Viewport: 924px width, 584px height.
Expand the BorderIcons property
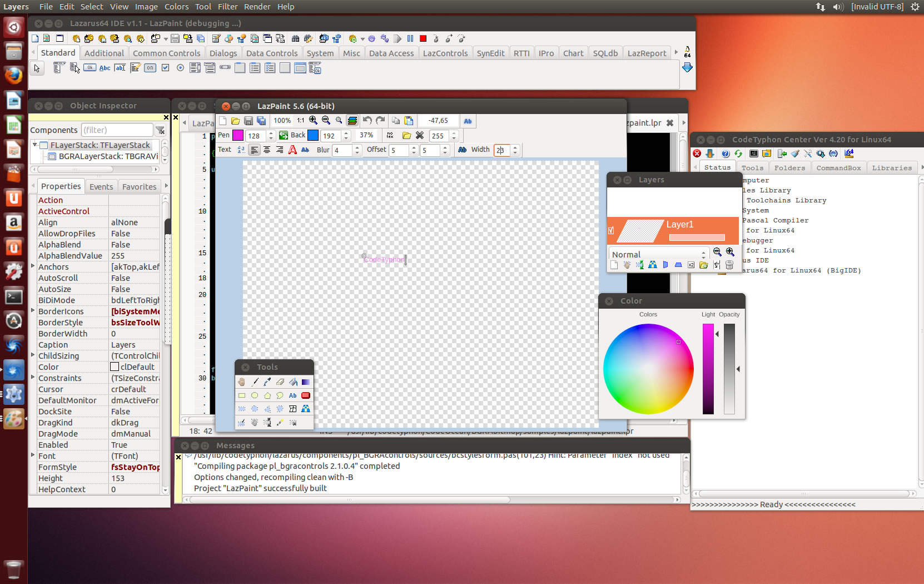coord(33,311)
